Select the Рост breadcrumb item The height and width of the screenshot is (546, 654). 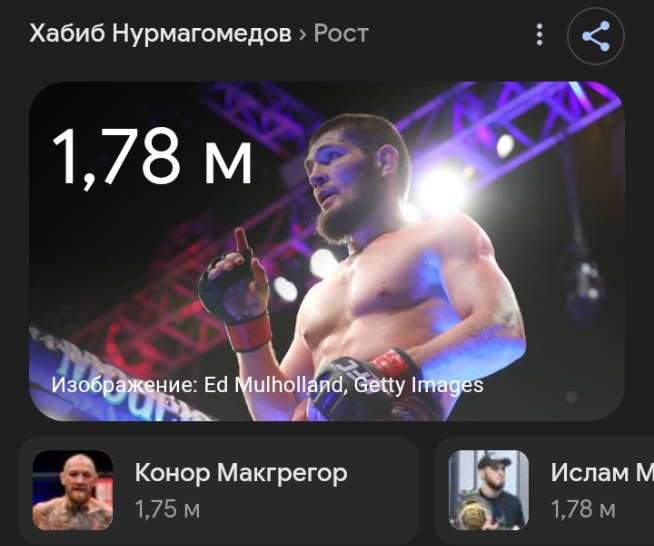(x=341, y=34)
